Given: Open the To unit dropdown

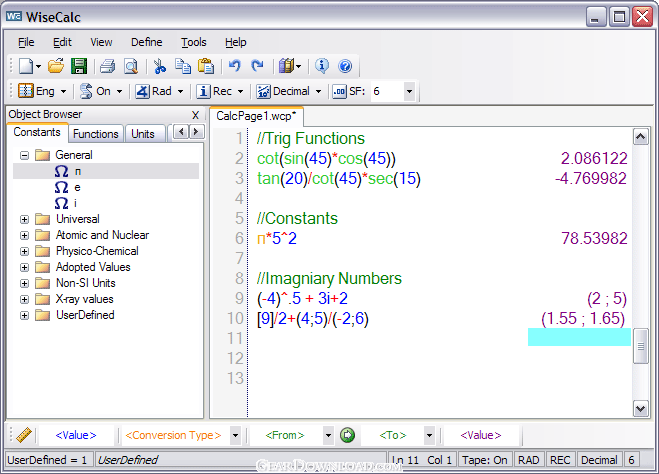Looking at the screenshot, I should tap(429, 435).
